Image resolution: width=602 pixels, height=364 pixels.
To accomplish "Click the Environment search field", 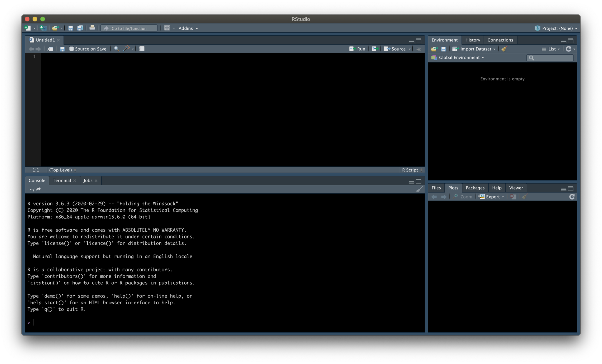I will [x=550, y=58].
